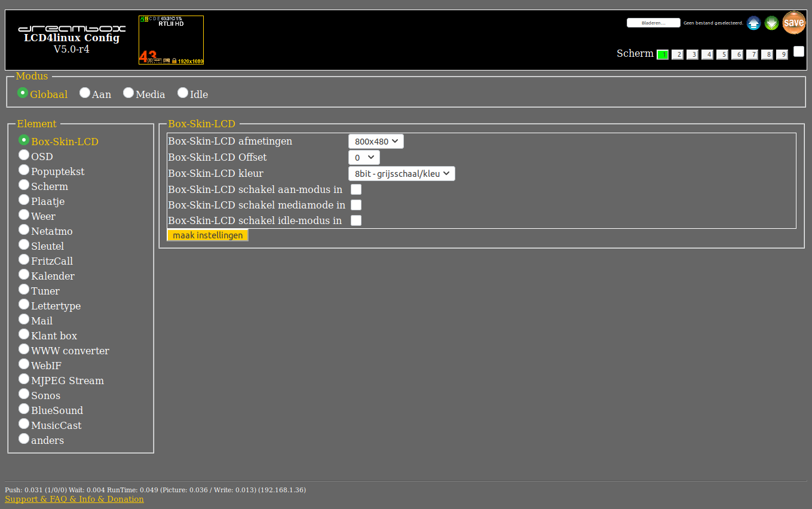Toggle Box-Skin-LCD mediamode checkbox
The height and width of the screenshot is (509, 812).
356,206
